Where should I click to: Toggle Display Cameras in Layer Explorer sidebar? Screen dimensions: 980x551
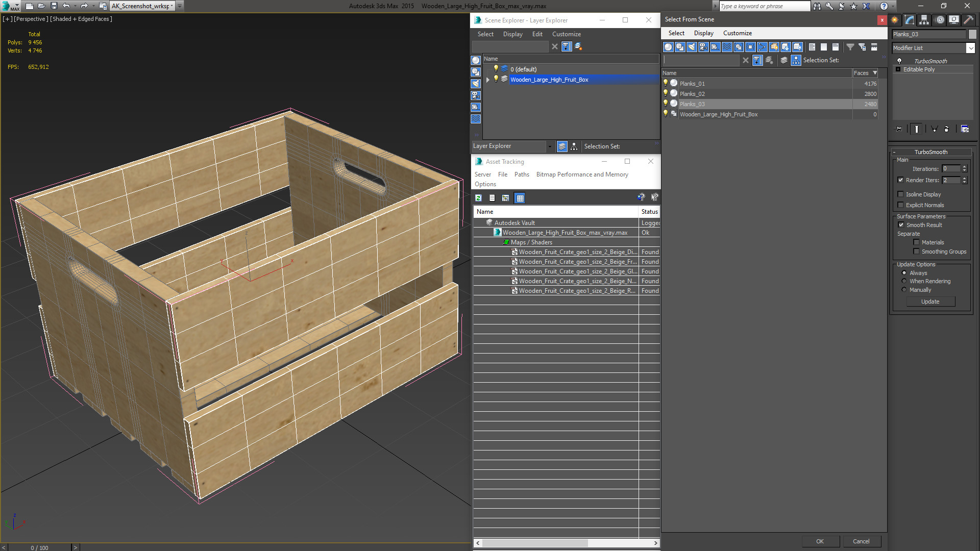[476, 95]
